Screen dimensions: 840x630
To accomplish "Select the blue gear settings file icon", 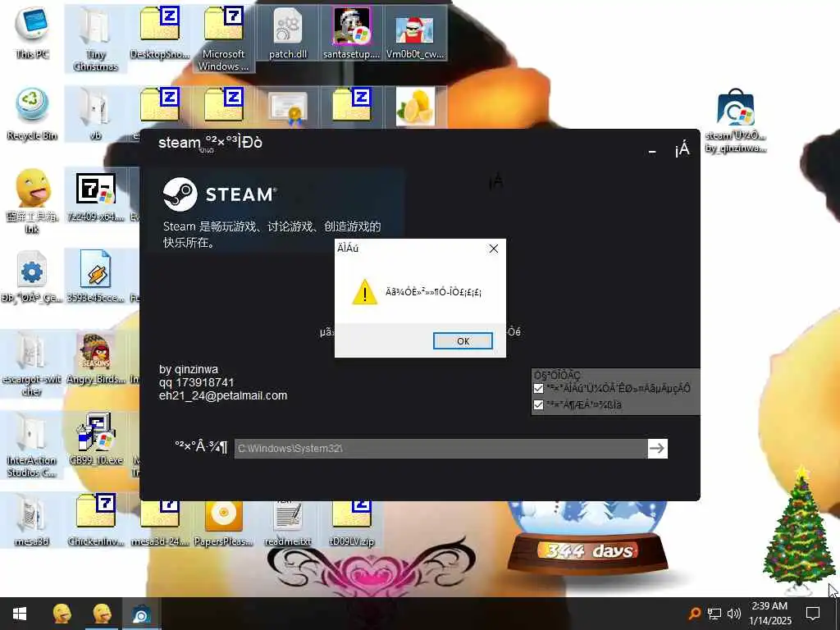I will coord(32,276).
